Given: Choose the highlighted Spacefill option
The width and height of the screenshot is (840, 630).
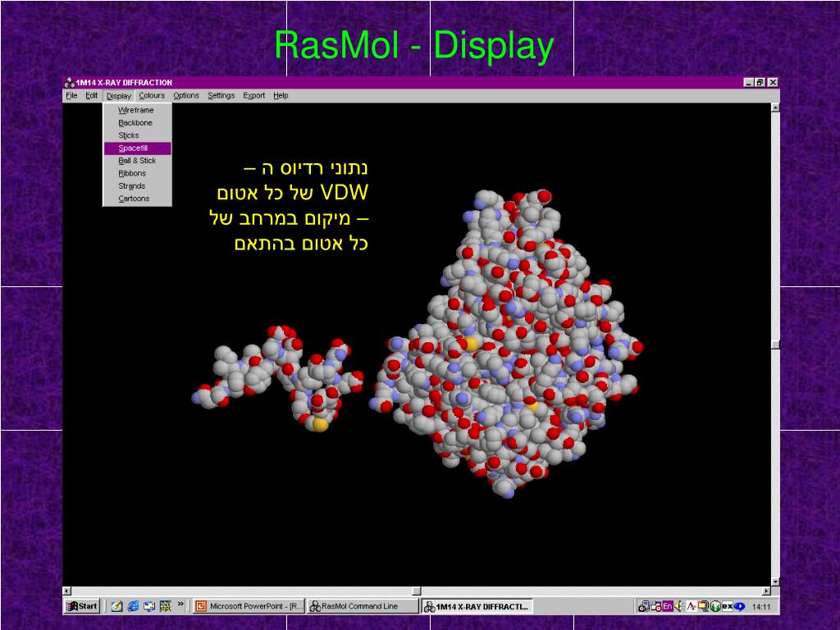Looking at the screenshot, I should 137,148.
